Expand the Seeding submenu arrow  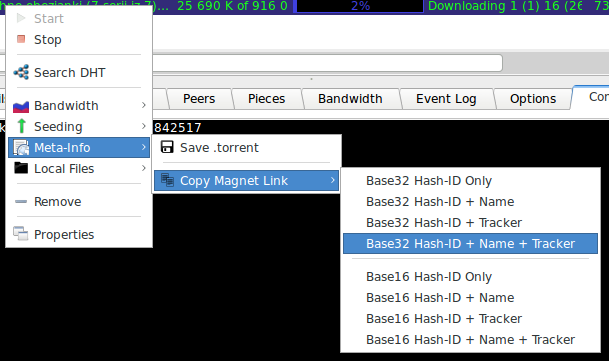click(x=144, y=126)
